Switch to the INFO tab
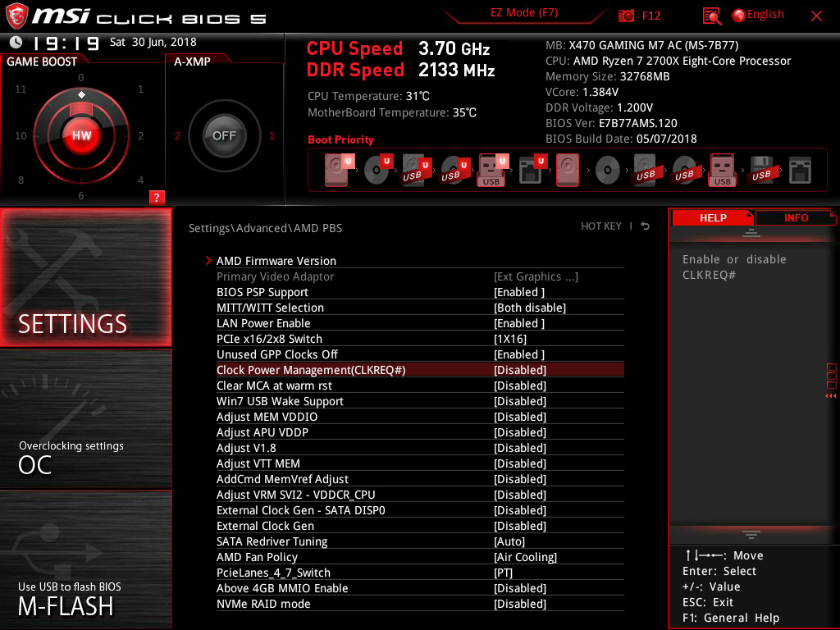Image resolution: width=840 pixels, height=630 pixels. point(796,218)
